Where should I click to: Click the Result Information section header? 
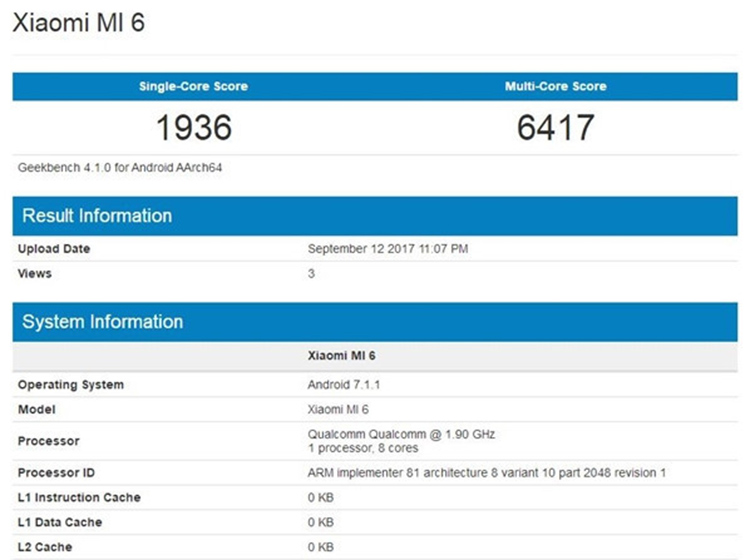point(97,216)
